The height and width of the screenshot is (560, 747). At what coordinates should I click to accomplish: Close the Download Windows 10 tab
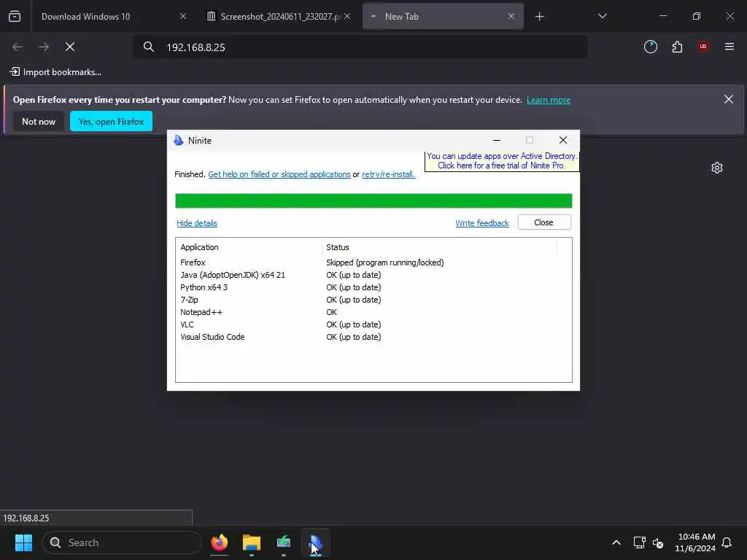[x=183, y=17]
